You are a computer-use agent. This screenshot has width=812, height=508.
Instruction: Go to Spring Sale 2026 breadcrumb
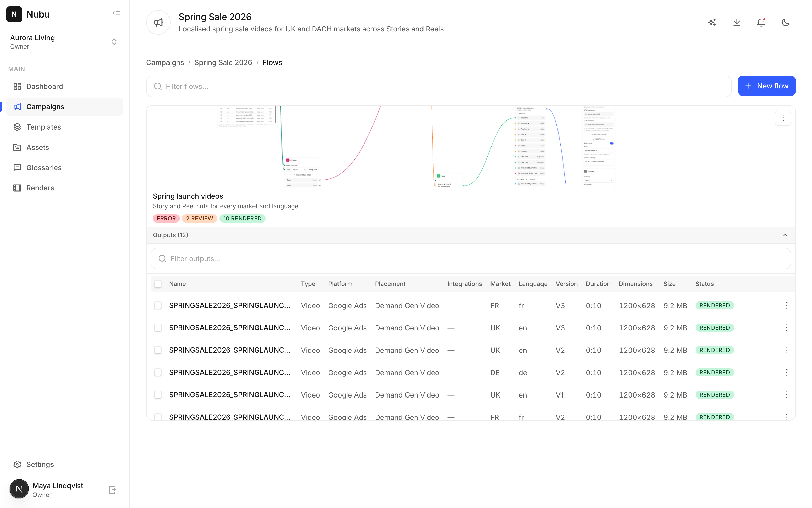point(223,62)
